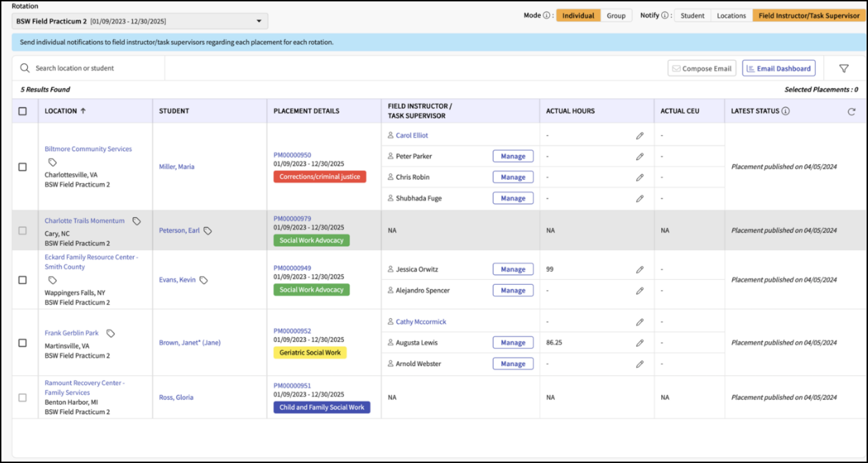Click the Mode info icon
The height and width of the screenshot is (463, 868).
pyautogui.click(x=546, y=15)
